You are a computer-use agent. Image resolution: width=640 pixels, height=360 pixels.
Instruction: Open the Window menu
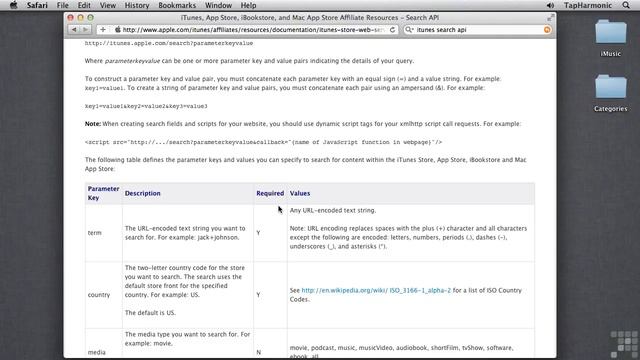point(218,5)
